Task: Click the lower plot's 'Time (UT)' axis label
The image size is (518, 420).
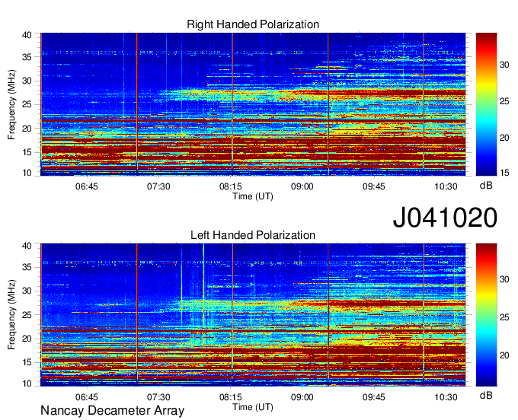Action: click(253, 407)
